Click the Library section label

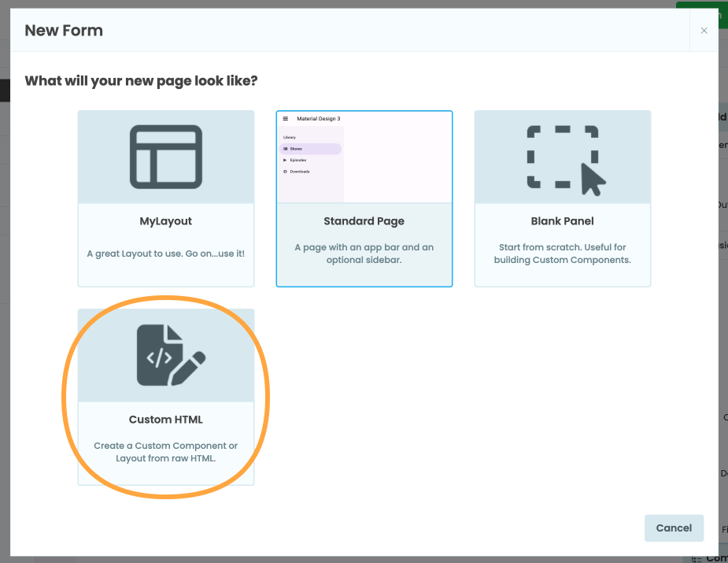[x=290, y=137]
